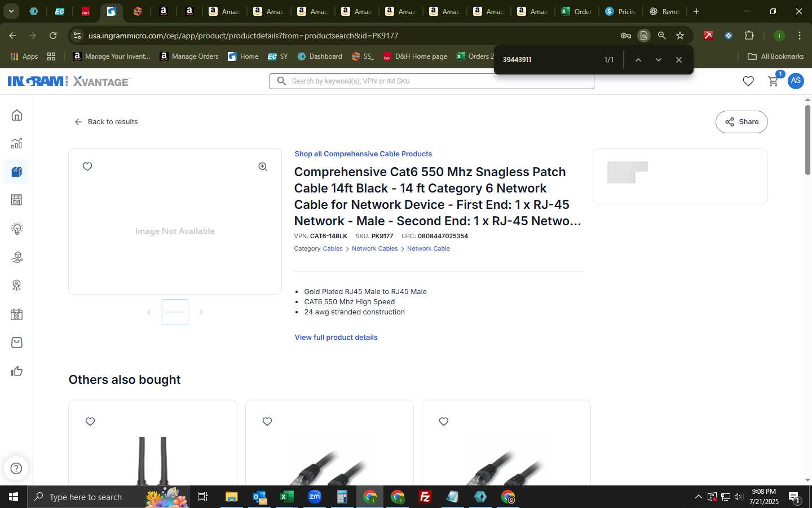Viewport: 812px width, 508px height.
Task: Open the analytics chart sidebar icon
Action: click(17, 143)
